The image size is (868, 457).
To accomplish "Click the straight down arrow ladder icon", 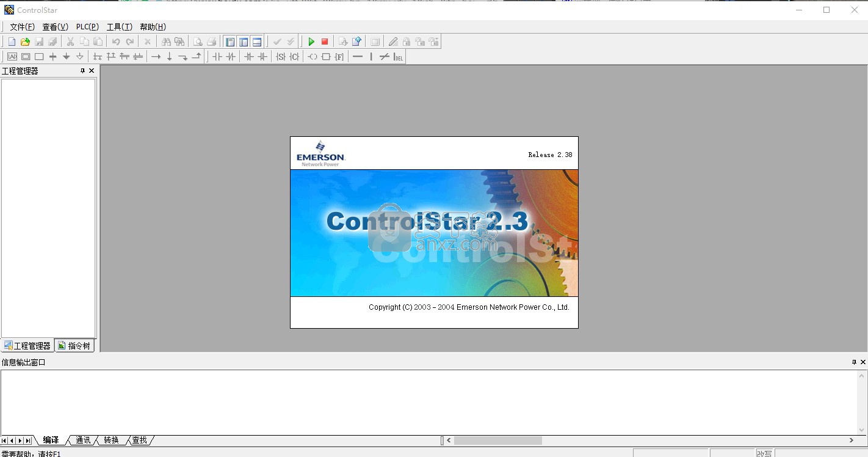I will pos(170,57).
